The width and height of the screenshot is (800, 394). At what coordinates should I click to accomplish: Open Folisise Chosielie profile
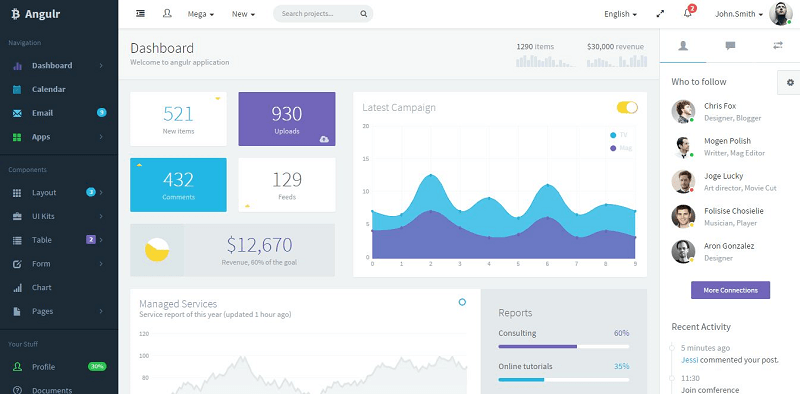coord(734,211)
